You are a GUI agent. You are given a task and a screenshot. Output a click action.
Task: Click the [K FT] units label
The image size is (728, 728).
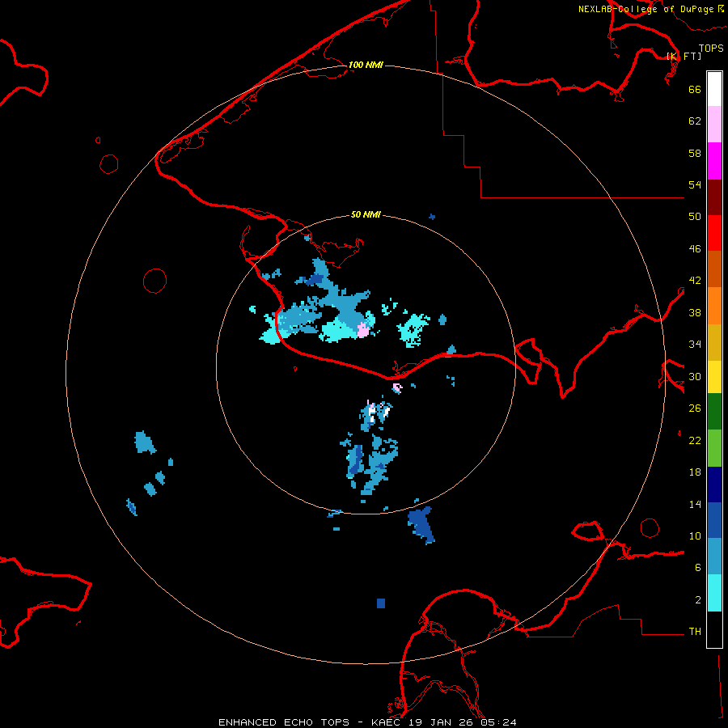pyautogui.click(x=684, y=57)
